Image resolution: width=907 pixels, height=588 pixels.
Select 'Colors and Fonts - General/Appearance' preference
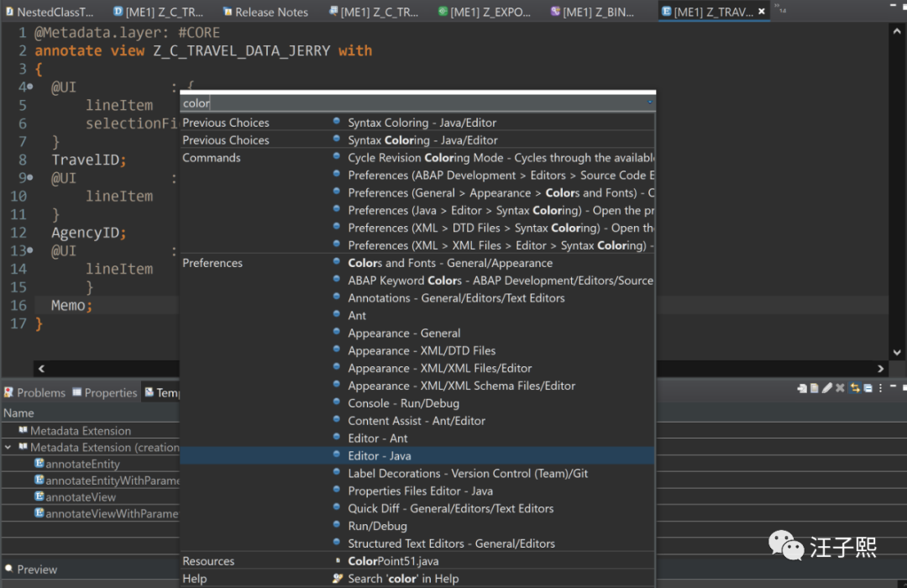[x=450, y=263]
